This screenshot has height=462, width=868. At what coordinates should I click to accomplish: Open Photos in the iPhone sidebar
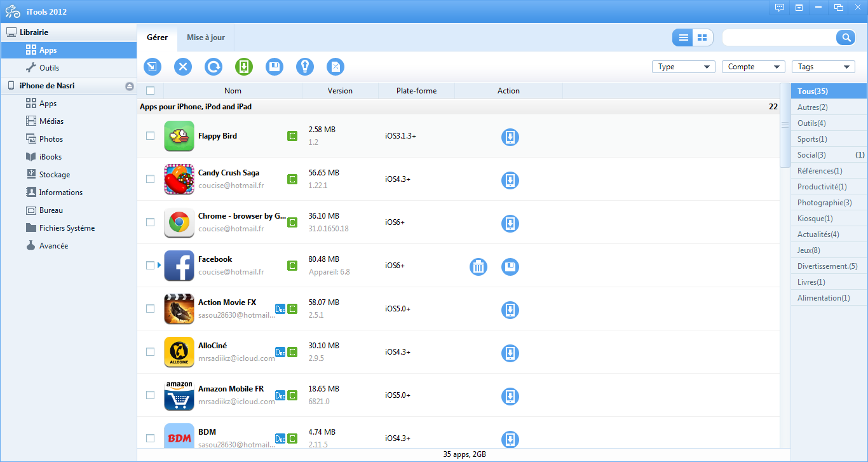pyautogui.click(x=69, y=139)
